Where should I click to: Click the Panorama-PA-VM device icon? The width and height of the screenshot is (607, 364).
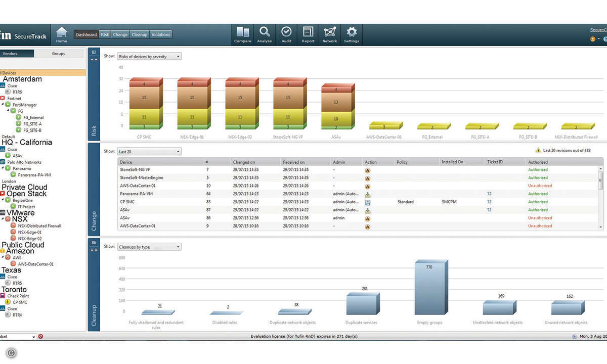pyautogui.click(x=13, y=174)
